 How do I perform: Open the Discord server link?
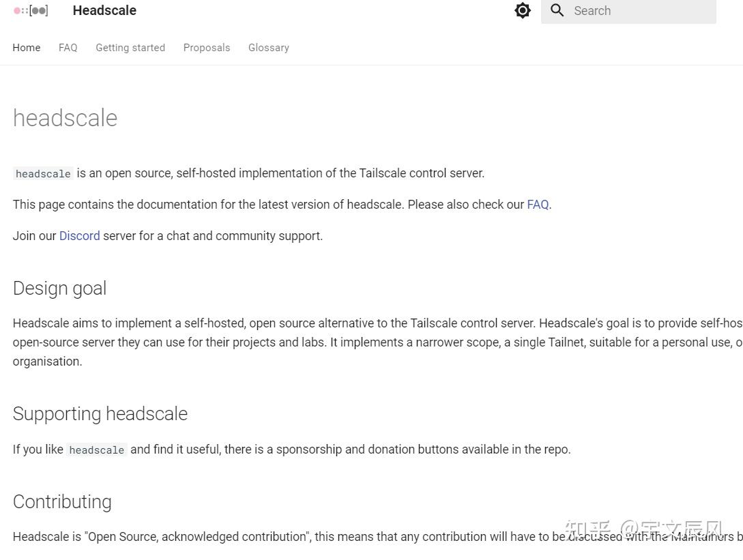tap(79, 236)
